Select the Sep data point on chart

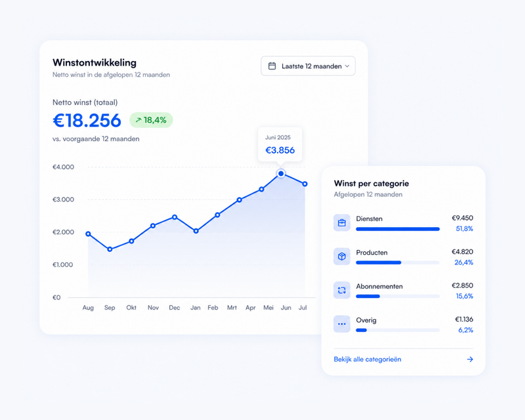click(110, 249)
